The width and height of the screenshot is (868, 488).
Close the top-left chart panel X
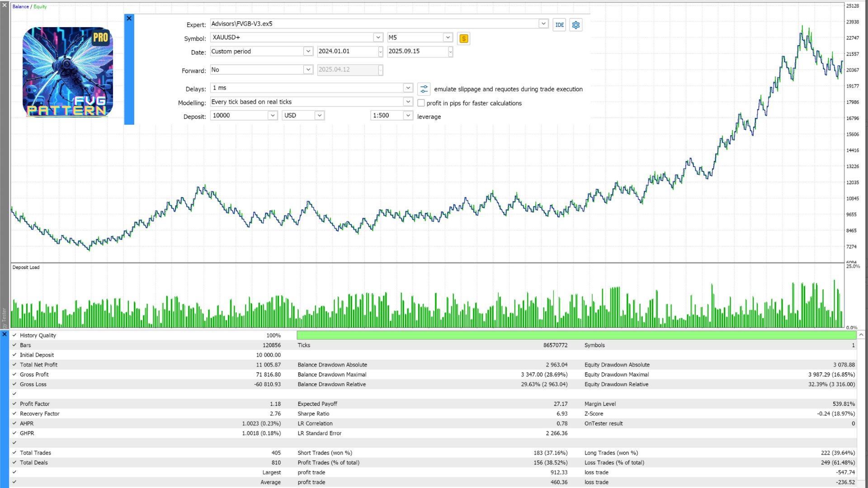(5, 5)
